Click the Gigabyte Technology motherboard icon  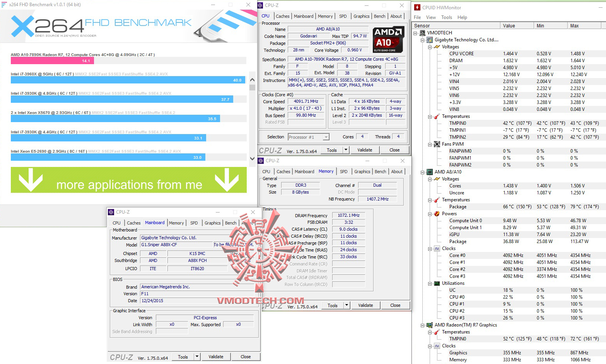pyautogui.click(x=430, y=40)
